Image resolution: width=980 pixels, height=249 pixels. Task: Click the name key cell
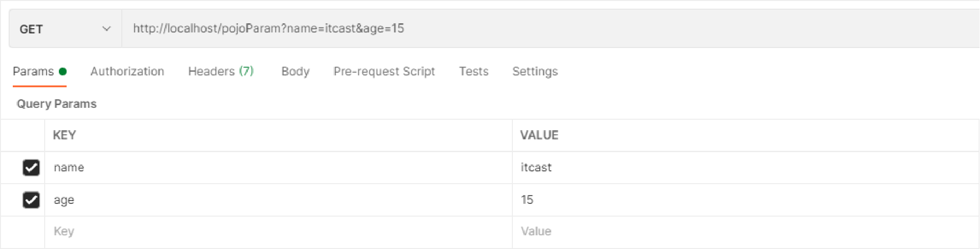pos(278,168)
